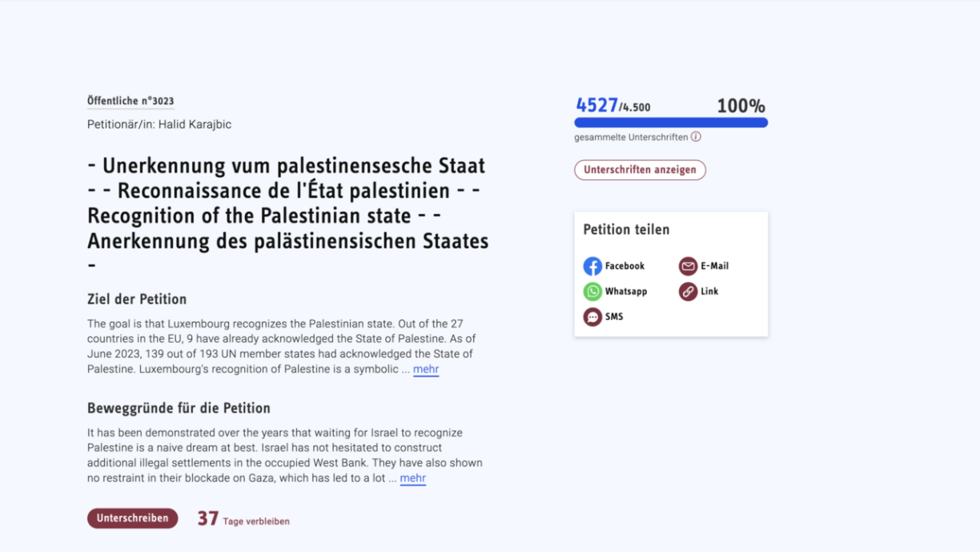Select the Facebook share text label
980x552 pixels.
click(625, 266)
